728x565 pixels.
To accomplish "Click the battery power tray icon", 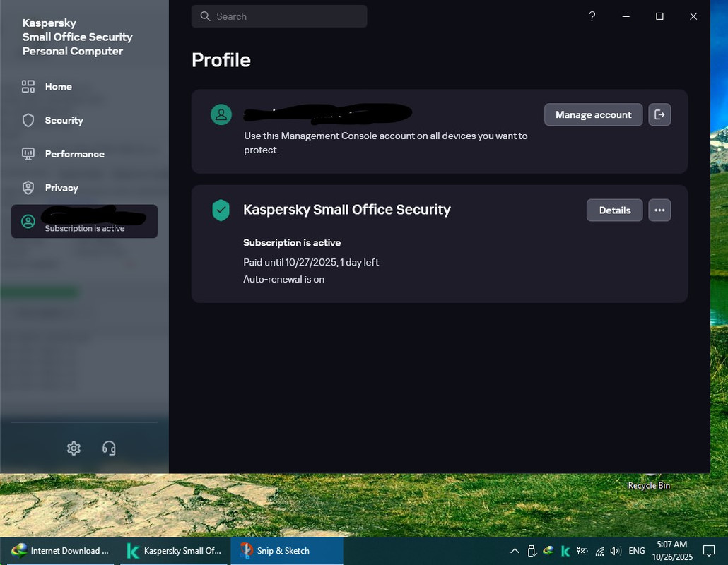I will click(582, 551).
